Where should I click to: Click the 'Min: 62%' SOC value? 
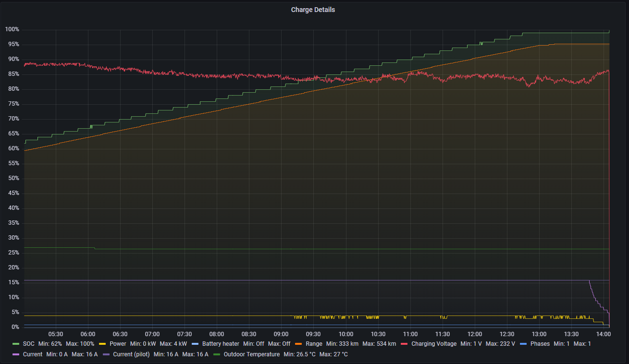[50, 344]
